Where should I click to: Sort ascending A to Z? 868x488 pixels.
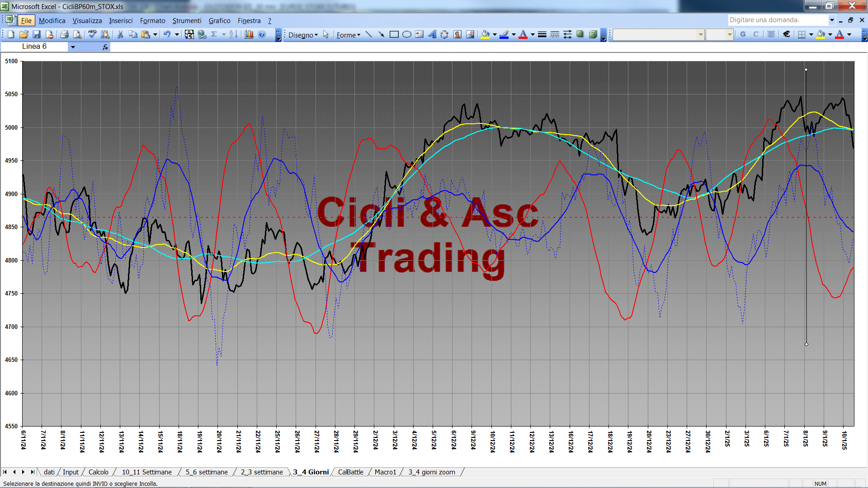[x=233, y=34]
